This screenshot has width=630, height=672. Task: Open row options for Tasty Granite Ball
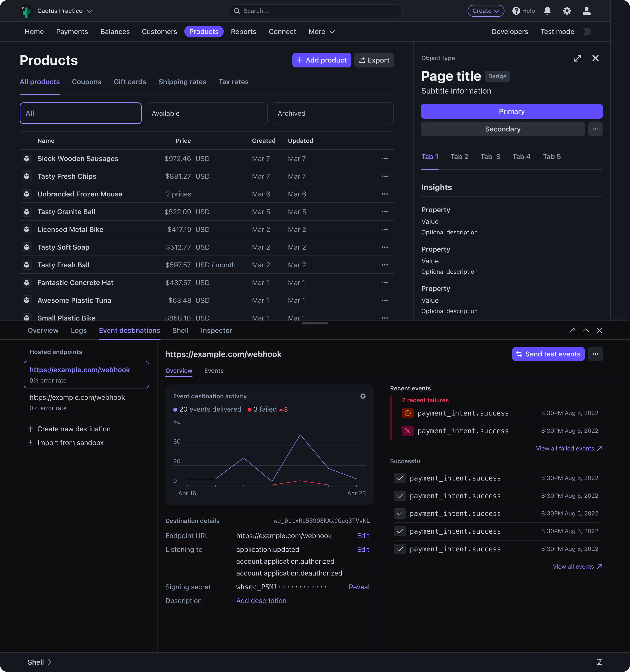385,212
